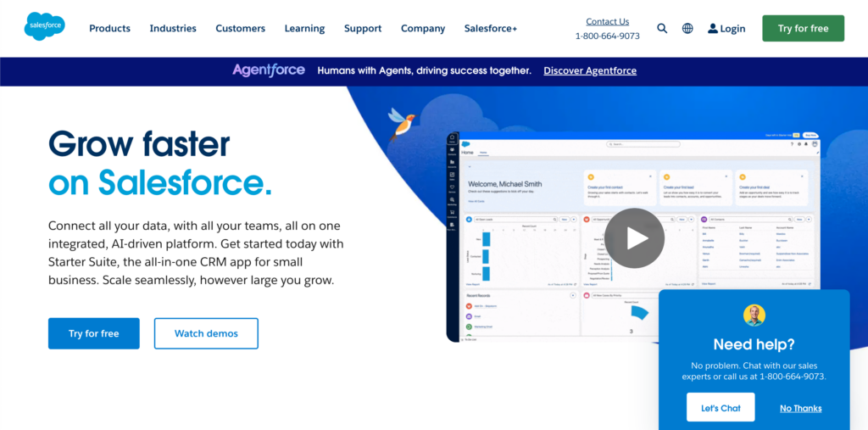Expand the Customers navigation menu
Image resolution: width=868 pixels, height=430 pixels.
click(240, 28)
